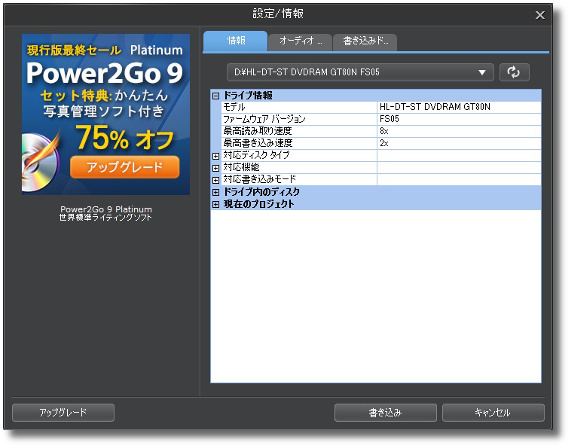Close the 設定/情報 dialog
570x447 pixels.
[540, 15]
